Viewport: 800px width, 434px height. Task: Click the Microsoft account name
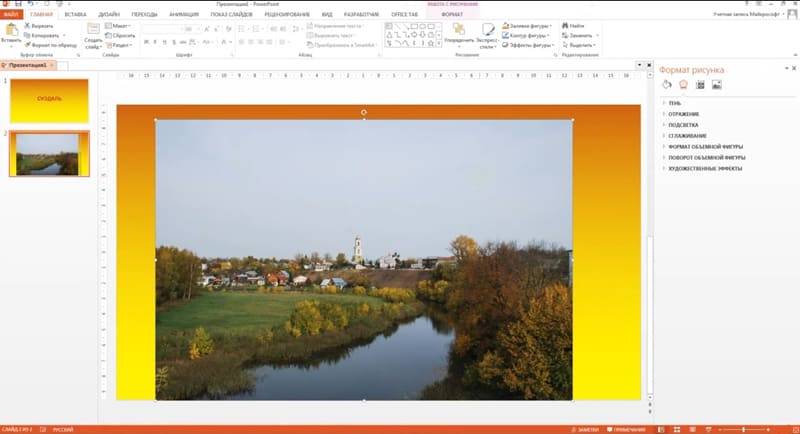pyautogui.click(x=746, y=14)
